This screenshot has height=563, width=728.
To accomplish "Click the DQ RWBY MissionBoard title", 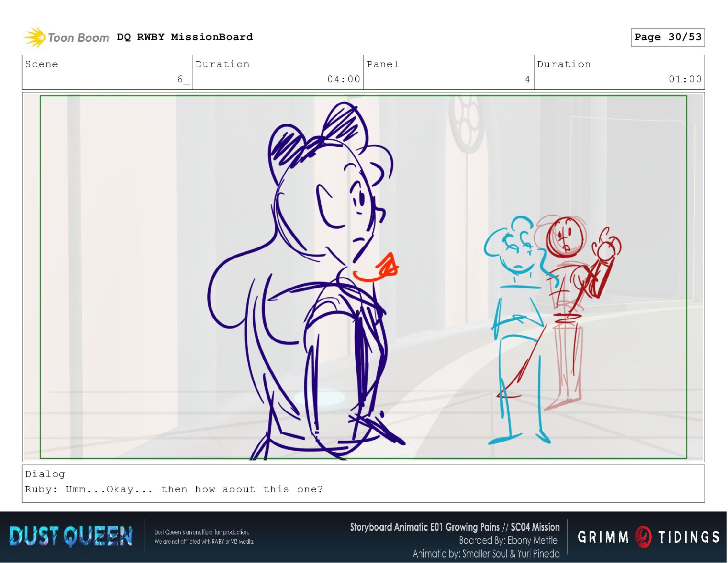I will [185, 37].
